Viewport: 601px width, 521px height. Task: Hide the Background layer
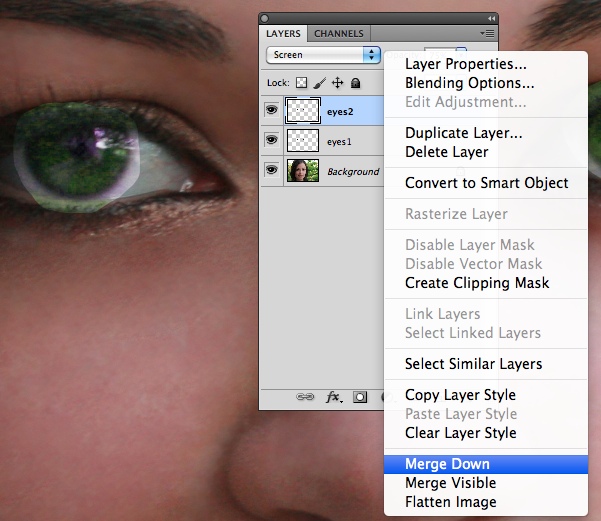tap(272, 169)
